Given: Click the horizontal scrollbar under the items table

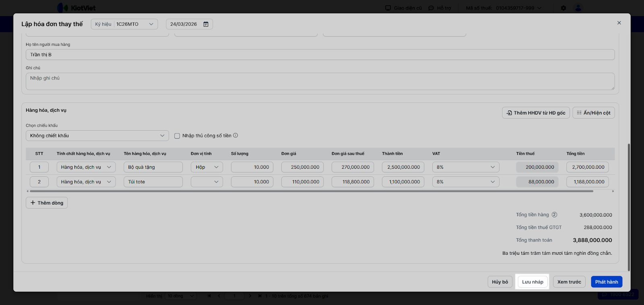Looking at the screenshot, I should (310, 191).
